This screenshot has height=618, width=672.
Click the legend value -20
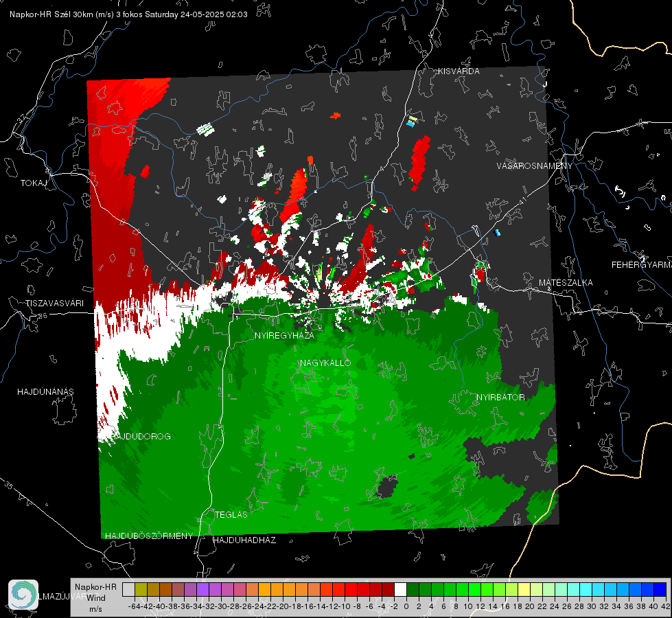[282, 606]
